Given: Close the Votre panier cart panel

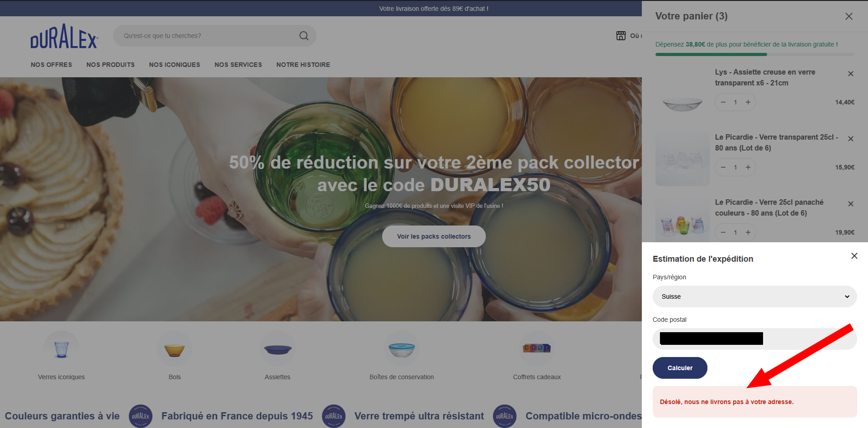Looking at the screenshot, I should click(x=849, y=16).
